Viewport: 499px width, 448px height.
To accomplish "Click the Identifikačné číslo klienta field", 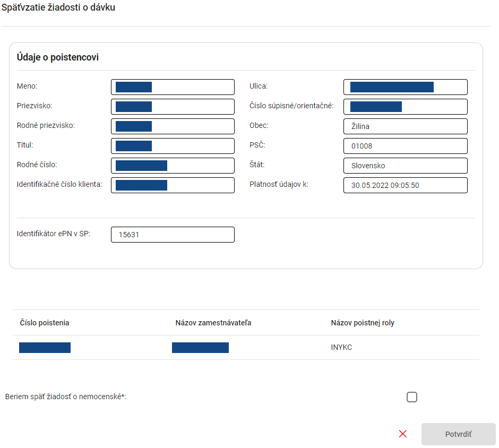I will click(173, 185).
